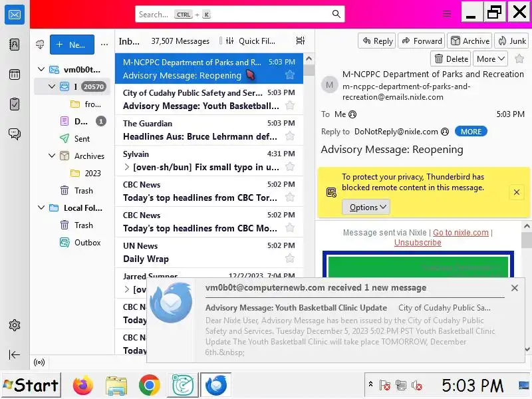Star CBC Montreal headlines message

(290, 227)
